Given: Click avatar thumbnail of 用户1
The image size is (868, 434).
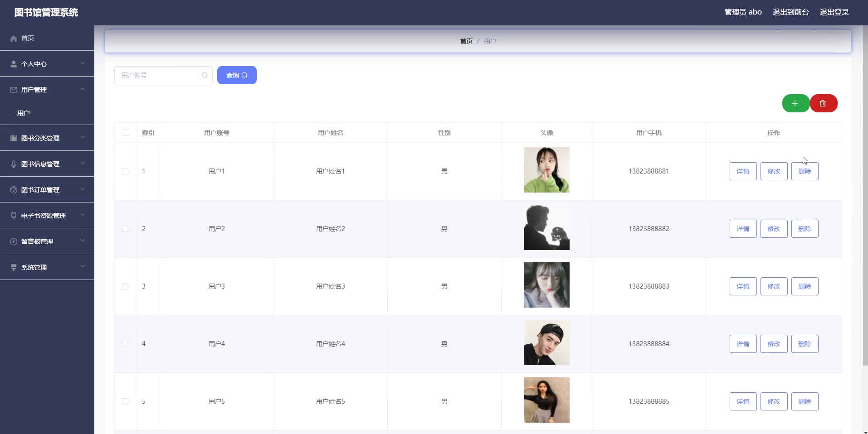Looking at the screenshot, I should (x=547, y=170).
